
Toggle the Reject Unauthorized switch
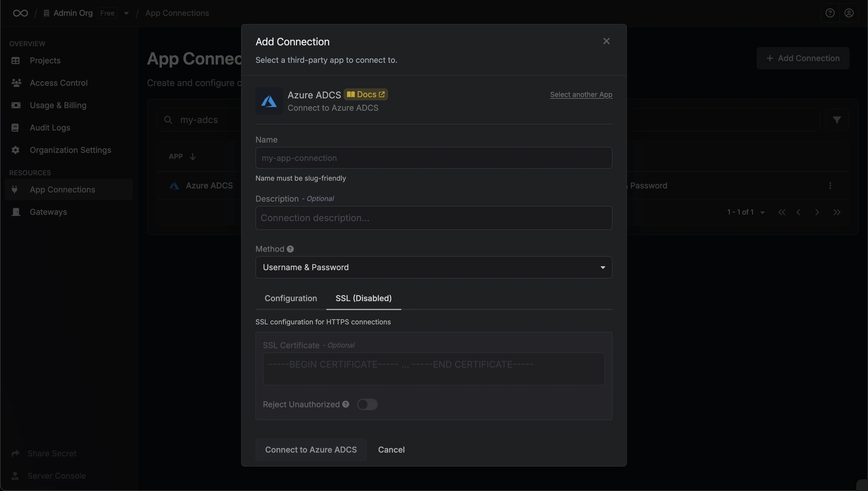(367, 404)
